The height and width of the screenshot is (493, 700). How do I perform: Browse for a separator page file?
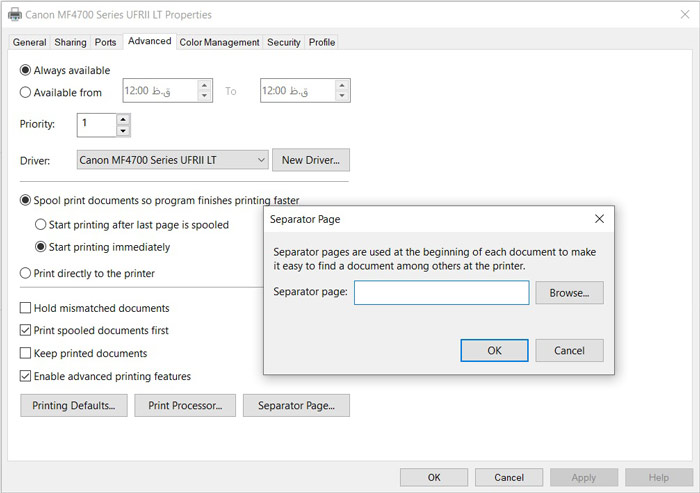pos(569,293)
